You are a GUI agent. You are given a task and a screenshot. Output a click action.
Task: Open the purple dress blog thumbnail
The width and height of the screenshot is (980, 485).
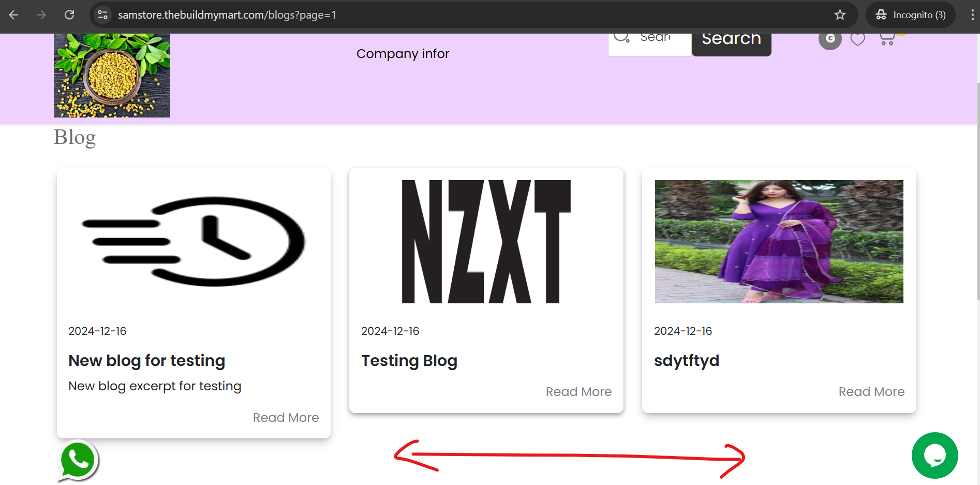[779, 242]
